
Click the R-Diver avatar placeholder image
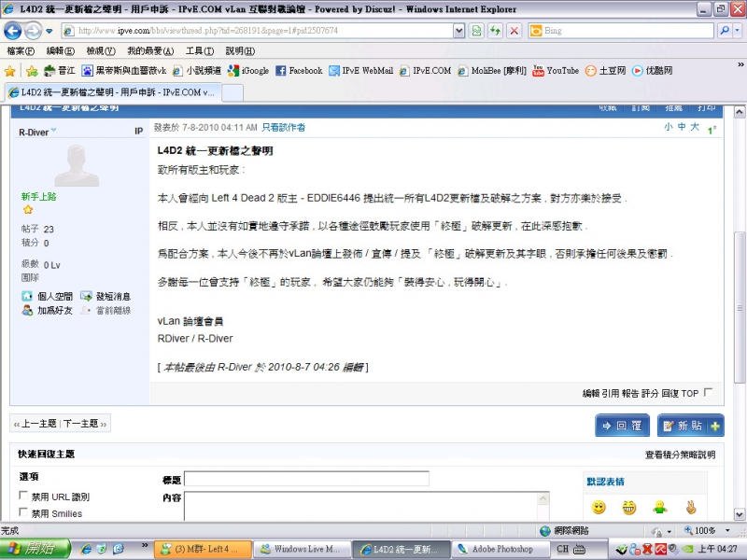coord(77,165)
